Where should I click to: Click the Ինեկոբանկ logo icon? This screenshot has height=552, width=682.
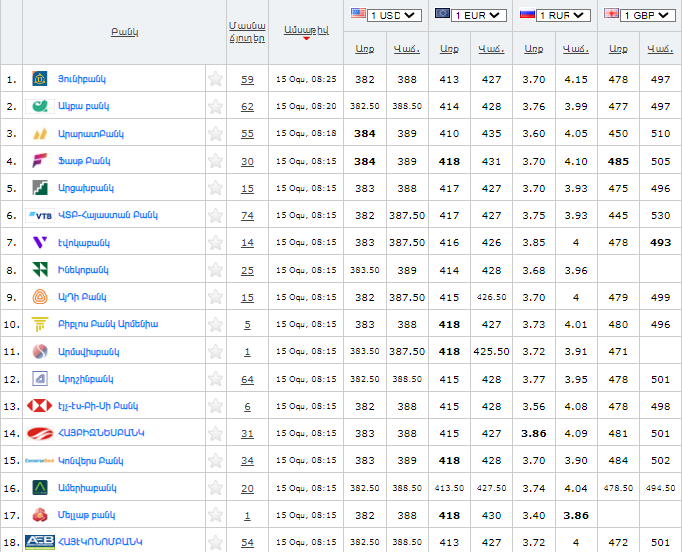(x=40, y=270)
